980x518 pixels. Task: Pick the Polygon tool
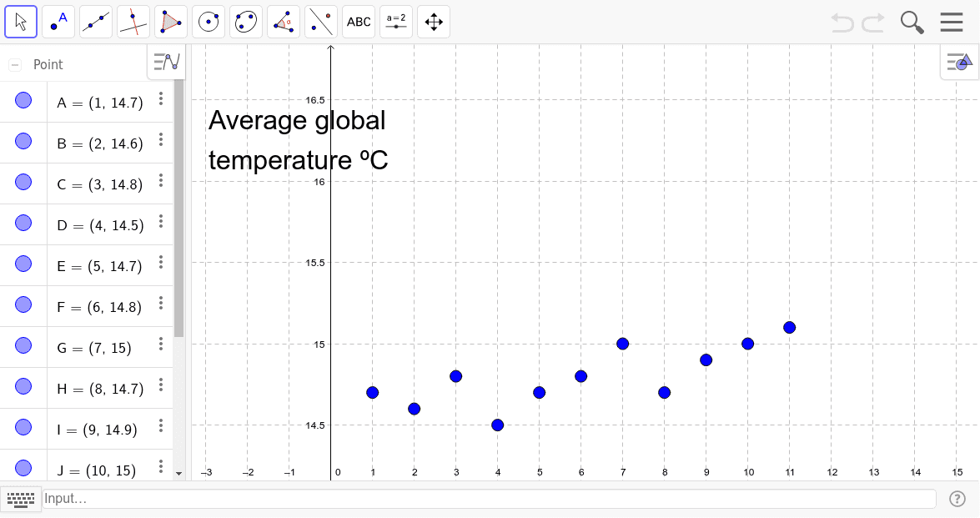point(171,22)
